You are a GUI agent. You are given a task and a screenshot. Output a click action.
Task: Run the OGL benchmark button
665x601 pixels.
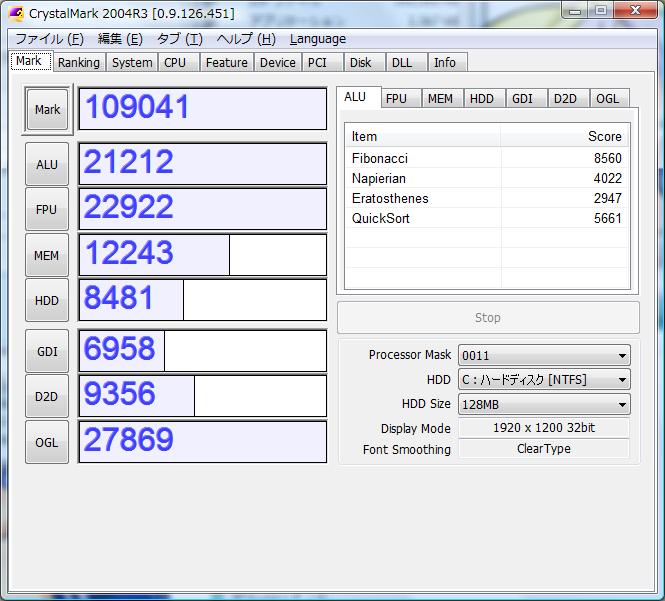[47, 442]
